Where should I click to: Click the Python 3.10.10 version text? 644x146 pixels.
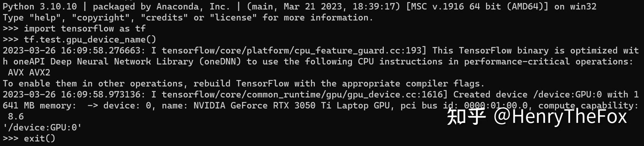(39, 7)
